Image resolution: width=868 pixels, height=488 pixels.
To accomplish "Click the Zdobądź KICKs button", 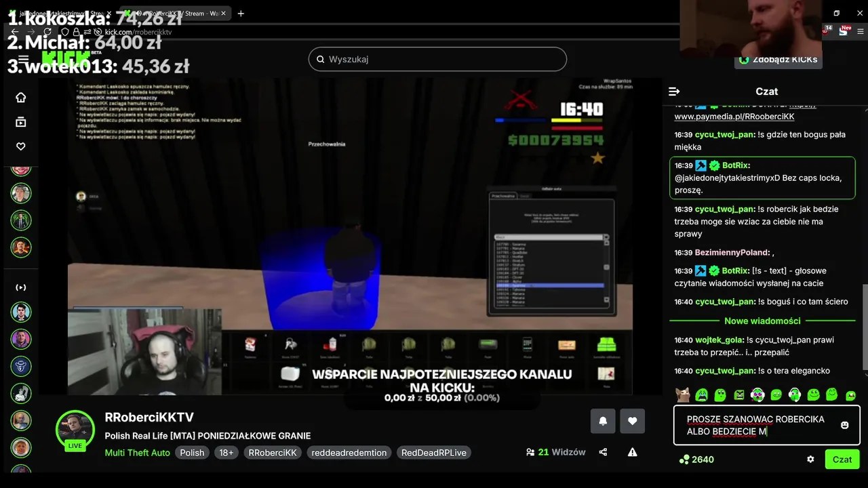I will coord(778,60).
